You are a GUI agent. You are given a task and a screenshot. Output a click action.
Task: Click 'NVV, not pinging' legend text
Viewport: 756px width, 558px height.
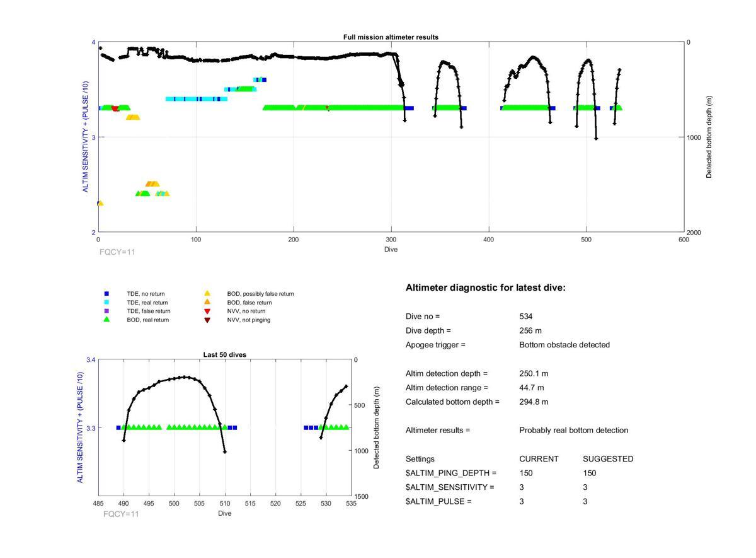[x=248, y=320]
